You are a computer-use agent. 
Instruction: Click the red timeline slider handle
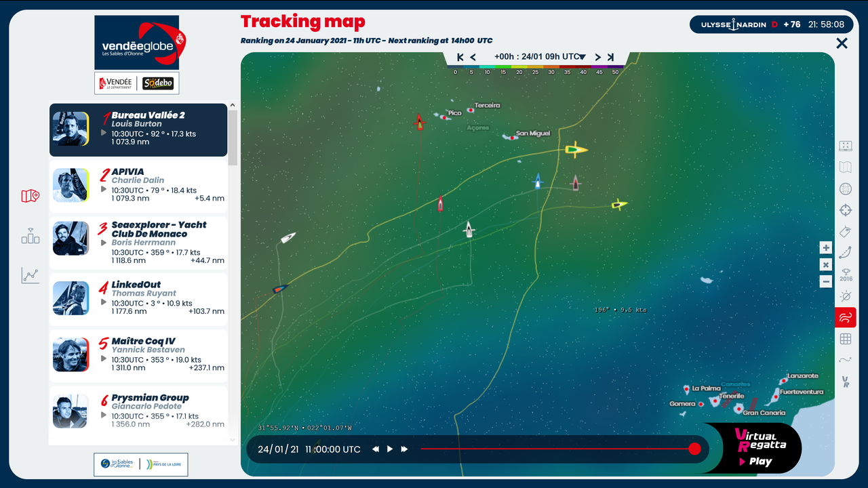[x=694, y=449]
